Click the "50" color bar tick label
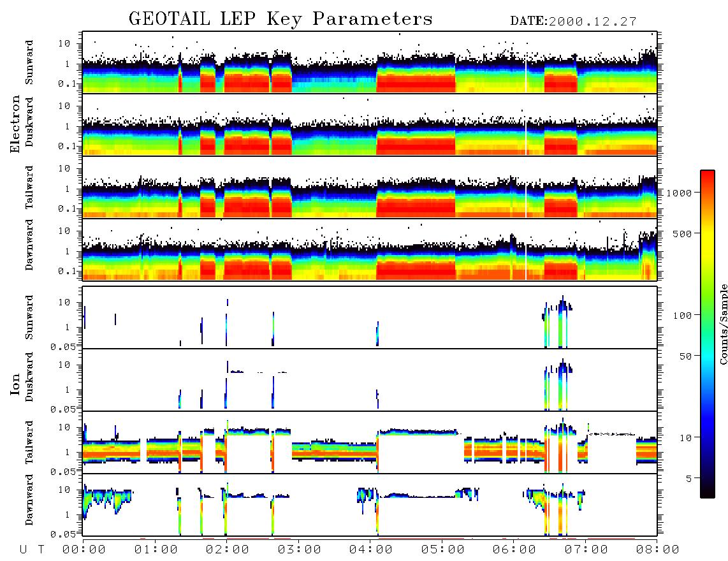This screenshot has height=561, width=728. (685, 356)
